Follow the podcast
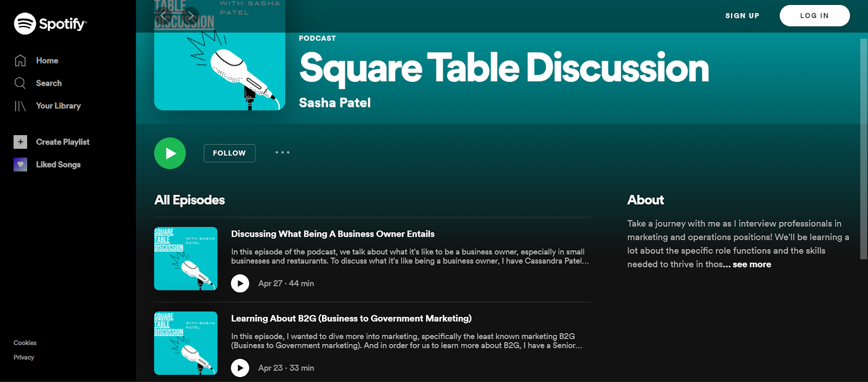This screenshot has height=382, width=868. pos(229,153)
